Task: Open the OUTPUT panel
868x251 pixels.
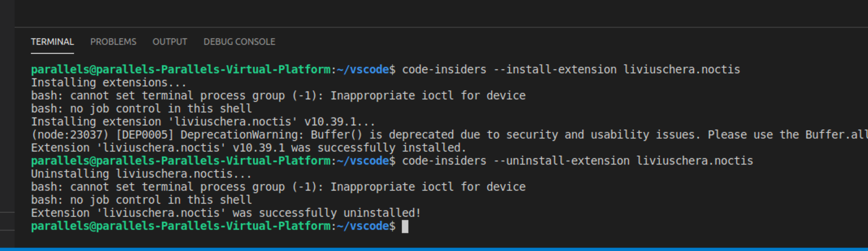Action: 170,41
